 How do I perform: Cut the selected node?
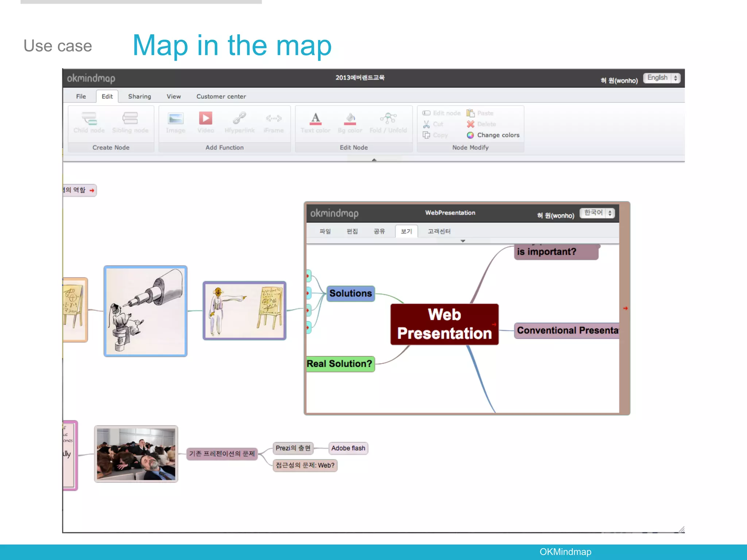[433, 124]
